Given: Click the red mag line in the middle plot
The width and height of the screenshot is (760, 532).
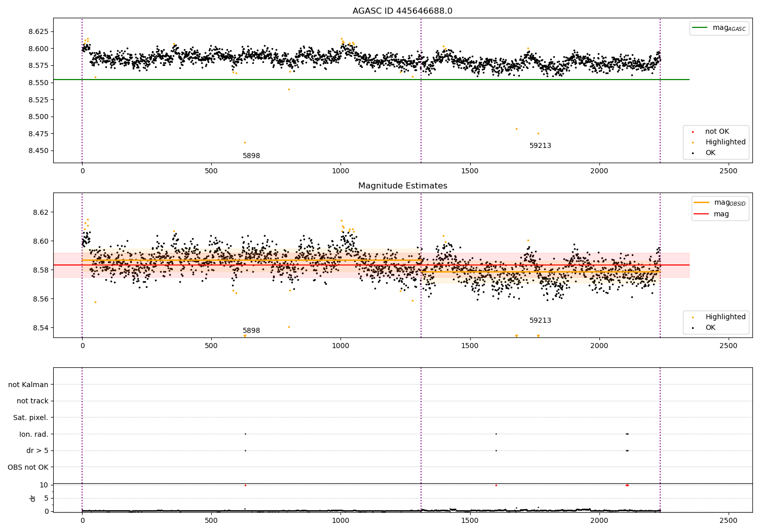Looking at the screenshot, I should (371, 265).
